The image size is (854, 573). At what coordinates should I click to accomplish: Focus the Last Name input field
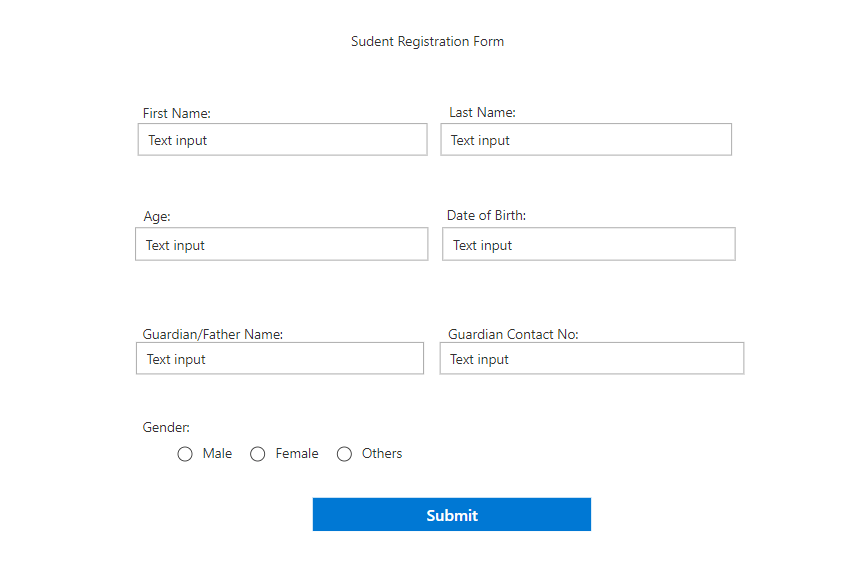(x=586, y=140)
